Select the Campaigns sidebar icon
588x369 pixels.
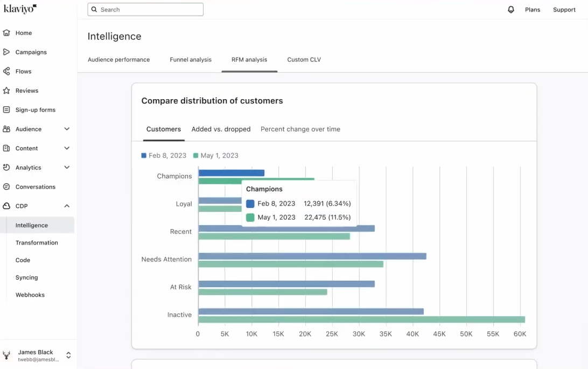pyautogui.click(x=8, y=52)
